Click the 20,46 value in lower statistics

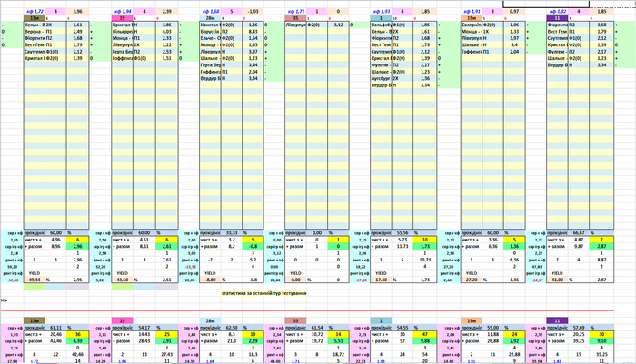[x=55, y=334]
